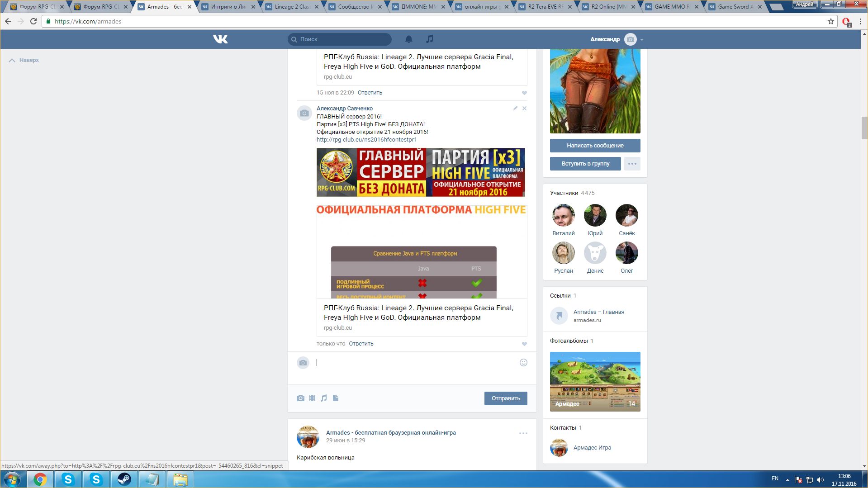868x488 pixels.
Task: Reload the page with refresh icon
Action: pos(33,21)
